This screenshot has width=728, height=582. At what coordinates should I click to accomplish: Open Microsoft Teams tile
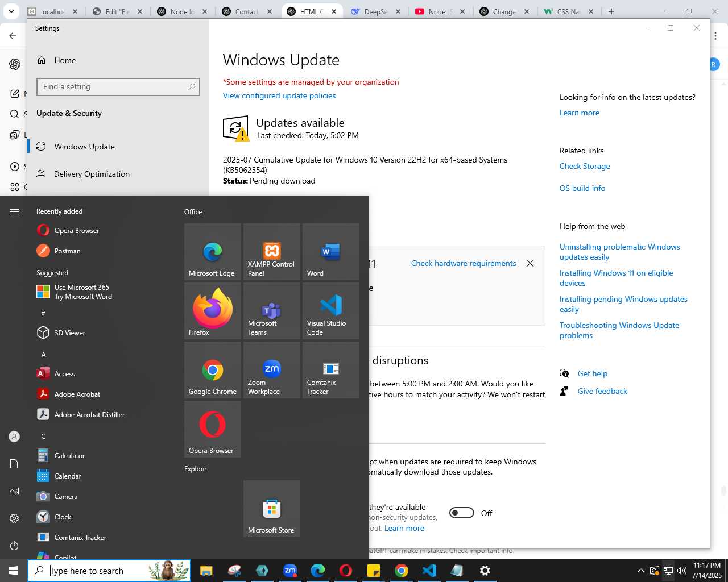click(x=272, y=311)
